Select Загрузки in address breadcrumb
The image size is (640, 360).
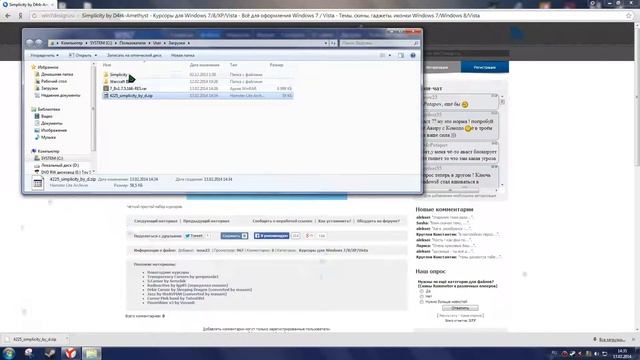[177, 43]
